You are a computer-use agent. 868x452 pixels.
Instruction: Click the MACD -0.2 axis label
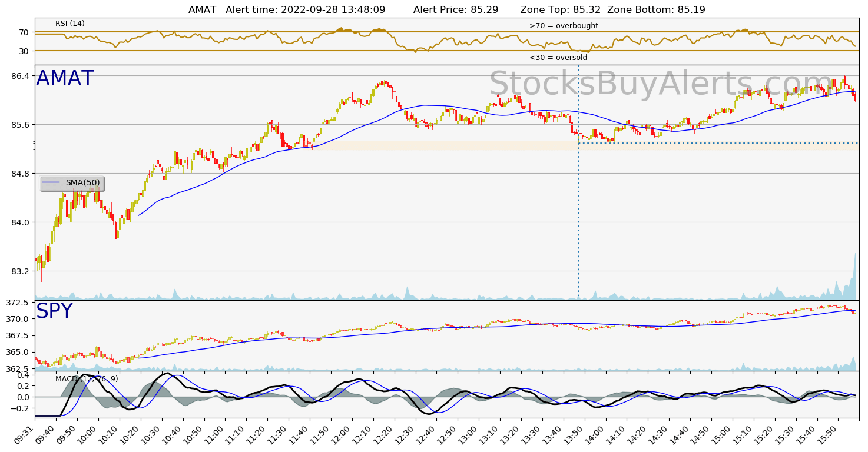coord(21,408)
